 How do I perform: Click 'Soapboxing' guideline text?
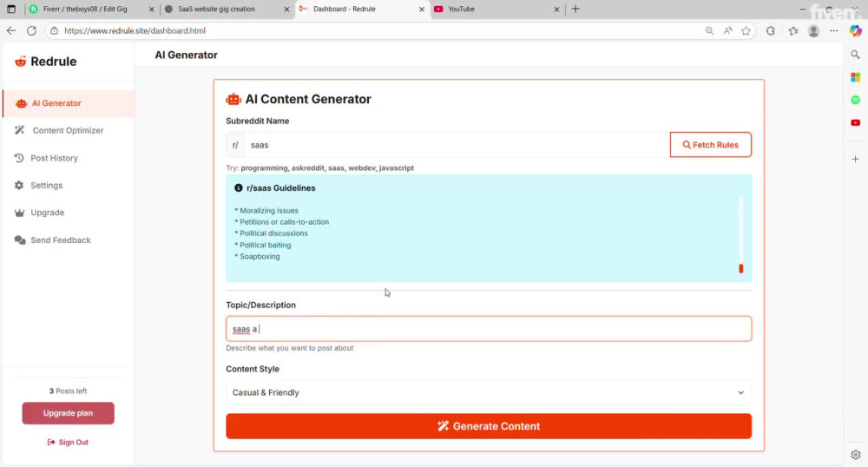click(260, 257)
